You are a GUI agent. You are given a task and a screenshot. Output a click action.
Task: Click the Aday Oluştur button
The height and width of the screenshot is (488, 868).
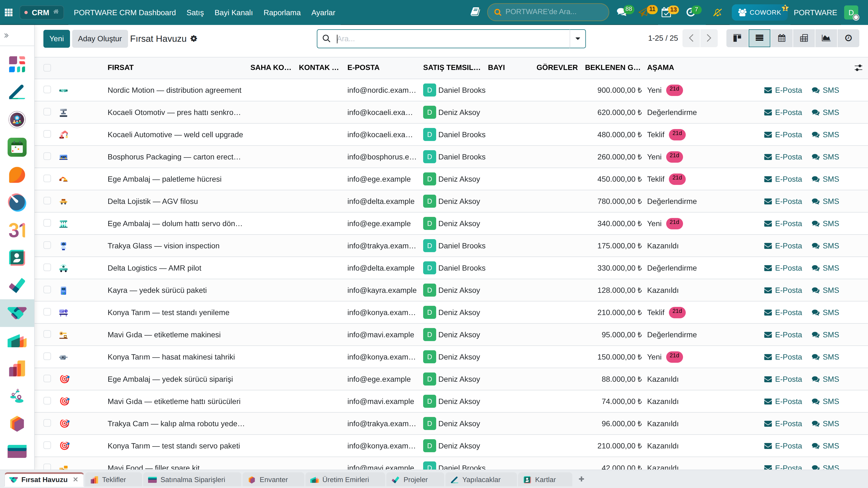100,39
